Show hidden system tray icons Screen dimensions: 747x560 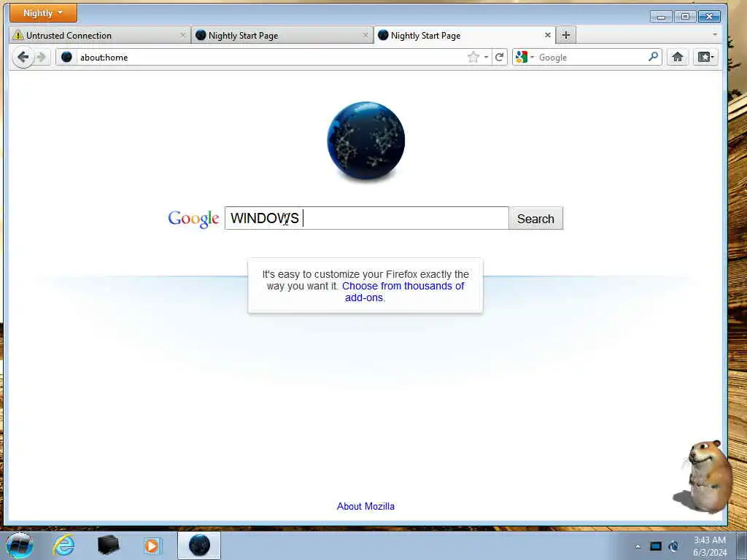coord(638,546)
